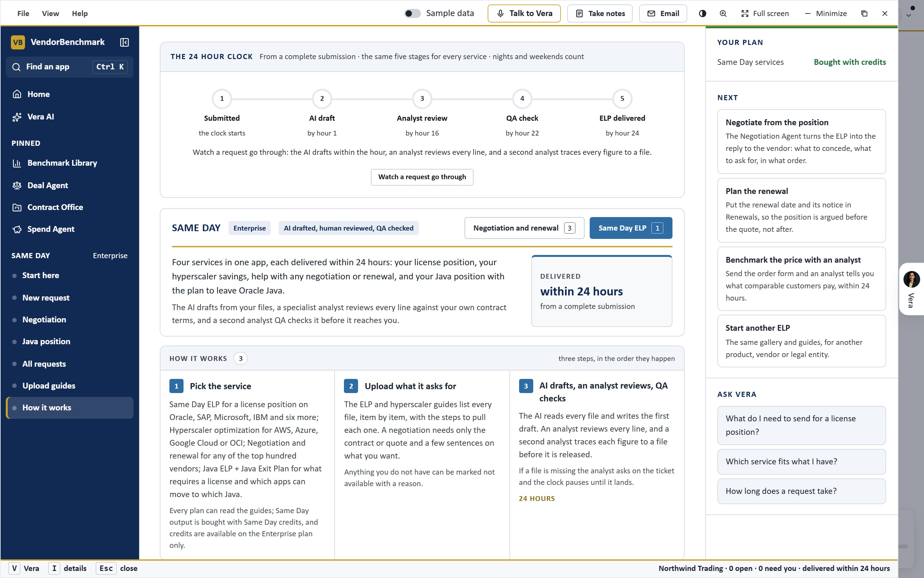This screenshot has width=924, height=578.
Task: Open the Benchmark Library pinned app
Action: (x=70, y=163)
